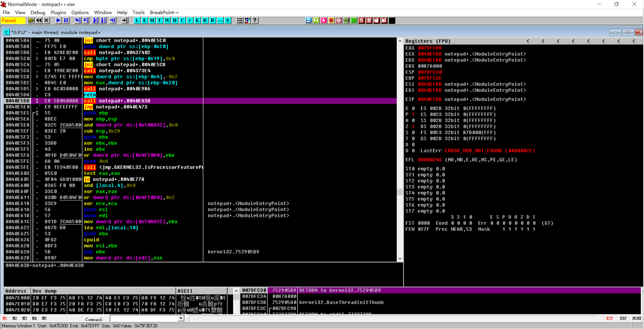644x329 pixels.
Task: Open the Plugins menu
Action: pos(58,12)
